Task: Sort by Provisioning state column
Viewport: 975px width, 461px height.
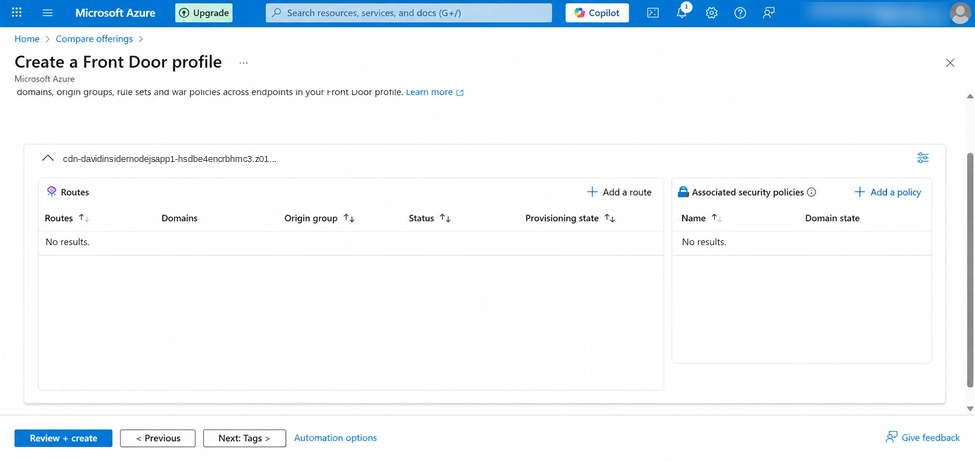Action: 570,218
